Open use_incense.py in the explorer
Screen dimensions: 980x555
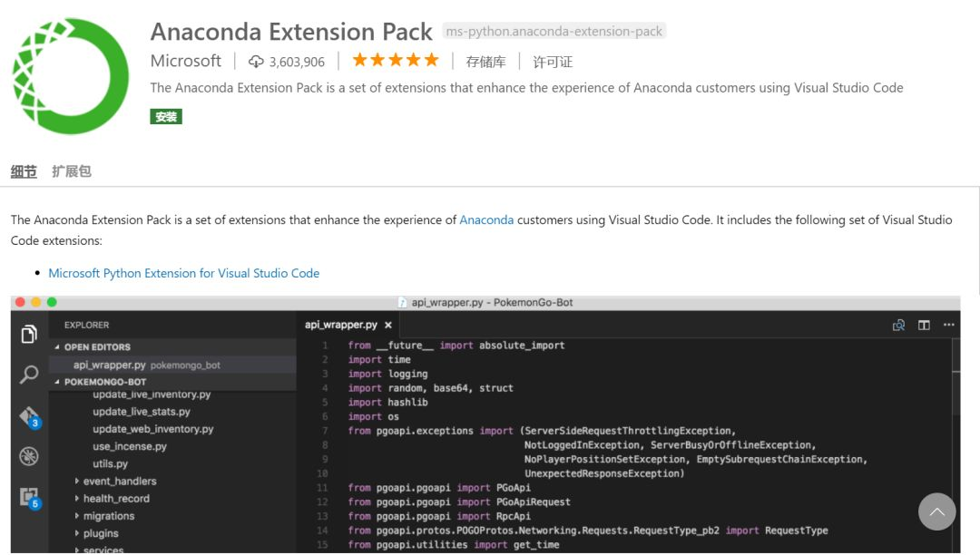coord(130,447)
